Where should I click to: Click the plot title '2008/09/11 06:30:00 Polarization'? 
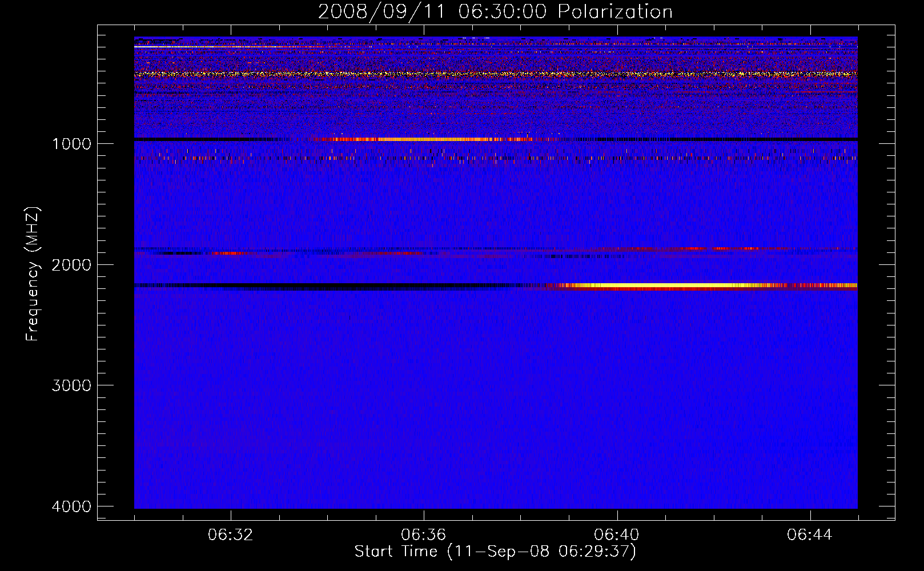[x=495, y=12]
